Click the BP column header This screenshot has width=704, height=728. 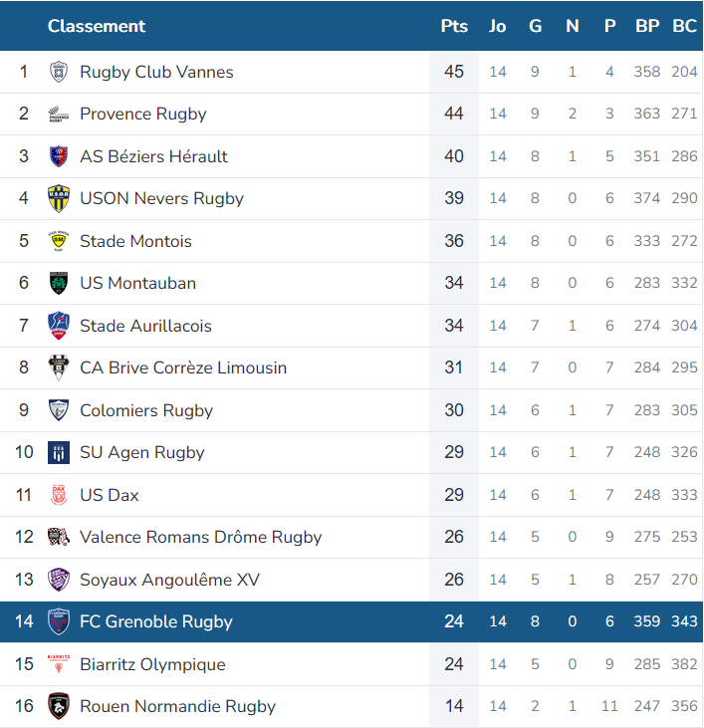(647, 26)
